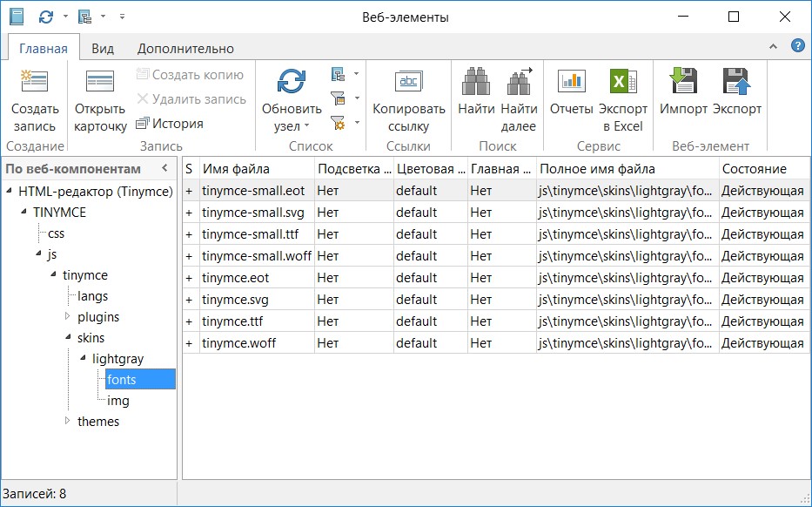Select the css folder in the tree
The width and height of the screenshot is (812, 507).
pos(56,233)
